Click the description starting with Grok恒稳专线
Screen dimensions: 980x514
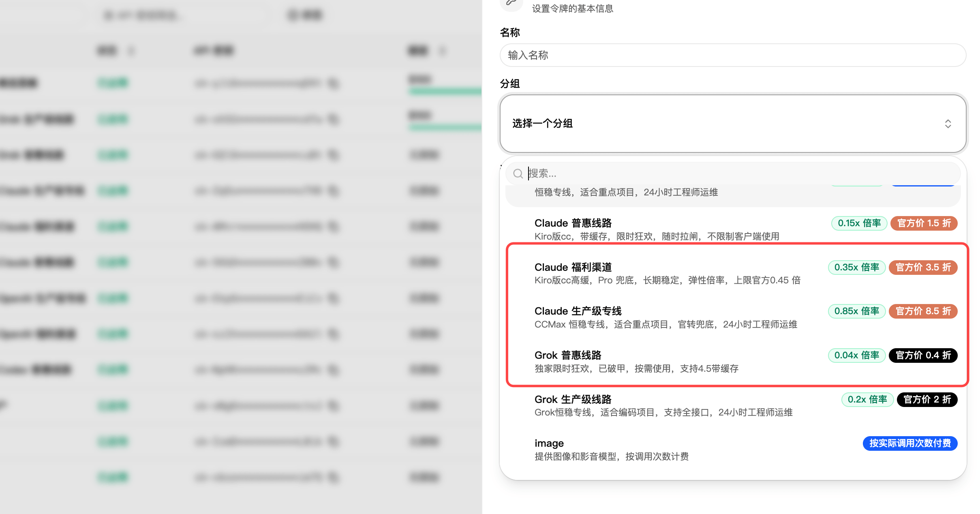pyautogui.click(x=663, y=412)
